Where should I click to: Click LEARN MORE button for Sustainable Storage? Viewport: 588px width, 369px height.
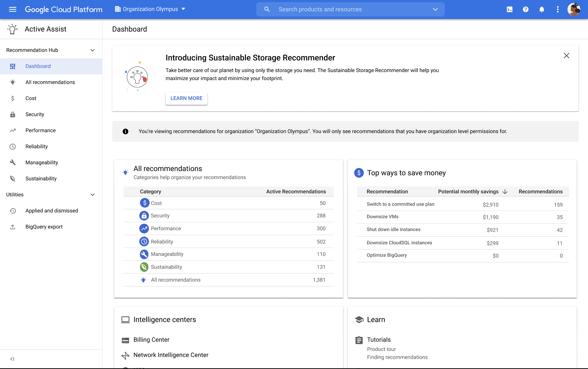click(x=186, y=98)
